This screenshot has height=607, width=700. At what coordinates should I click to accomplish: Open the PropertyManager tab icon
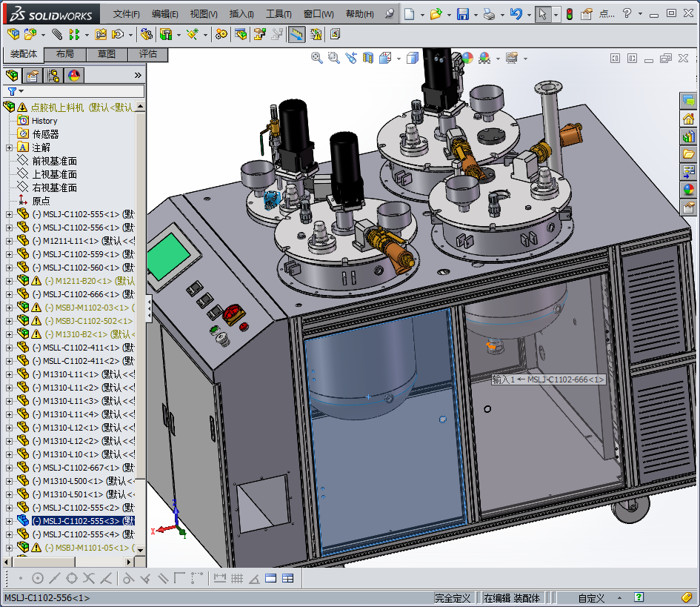32,76
